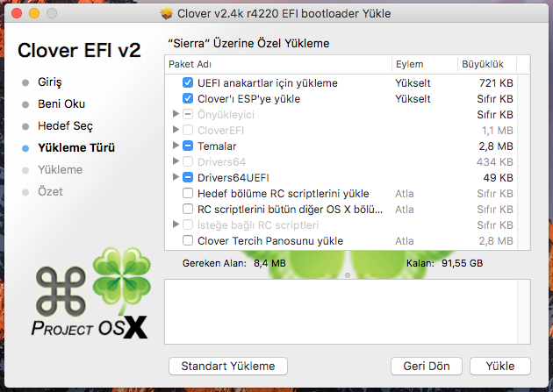Click the pane splitter handle dot
Image resolution: width=553 pixels, height=392 pixels.
(348, 275)
